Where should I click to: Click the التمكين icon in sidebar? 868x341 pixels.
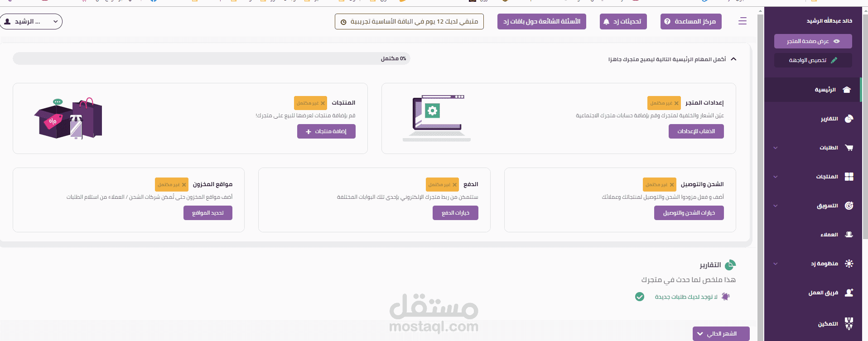tap(849, 323)
